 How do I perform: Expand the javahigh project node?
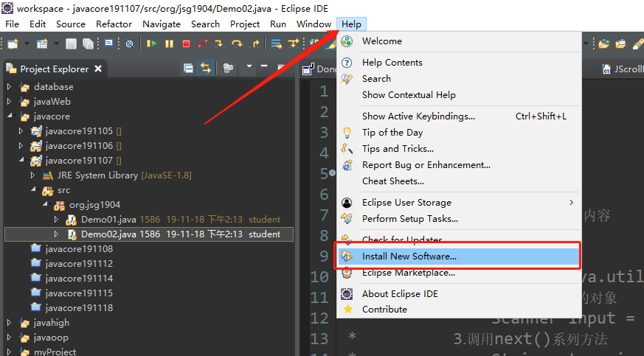(x=10, y=323)
